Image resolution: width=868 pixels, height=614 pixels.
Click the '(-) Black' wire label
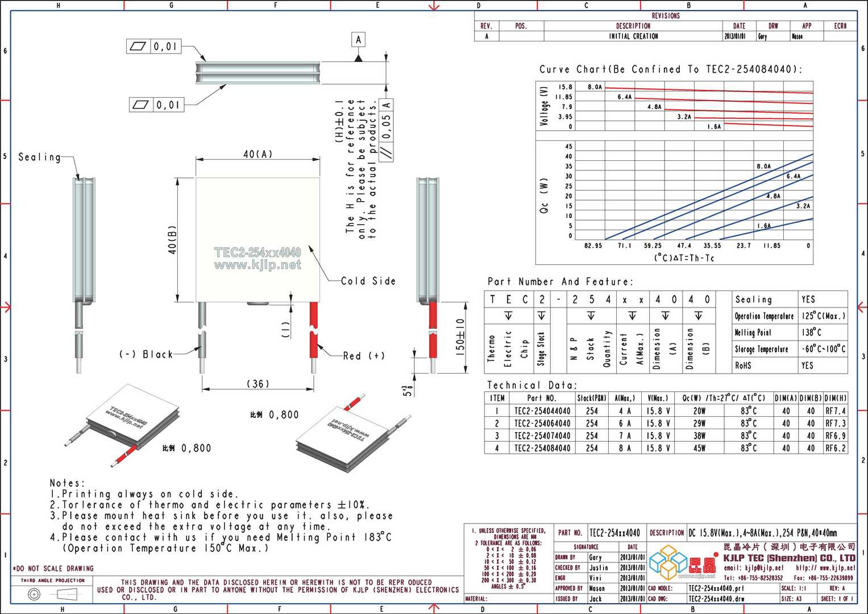click(x=146, y=354)
